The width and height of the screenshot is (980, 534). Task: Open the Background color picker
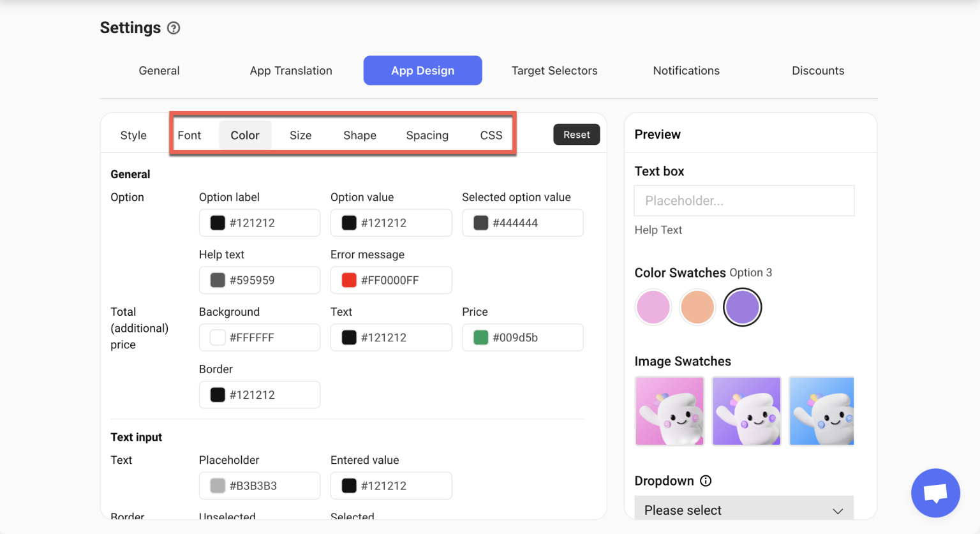[x=216, y=337]
